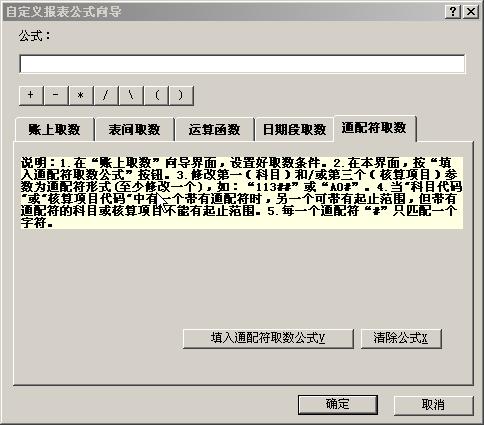Viewport: 484px width, 425px height.
Task: Click the forward slash divide button
Action: pos(106,95)
